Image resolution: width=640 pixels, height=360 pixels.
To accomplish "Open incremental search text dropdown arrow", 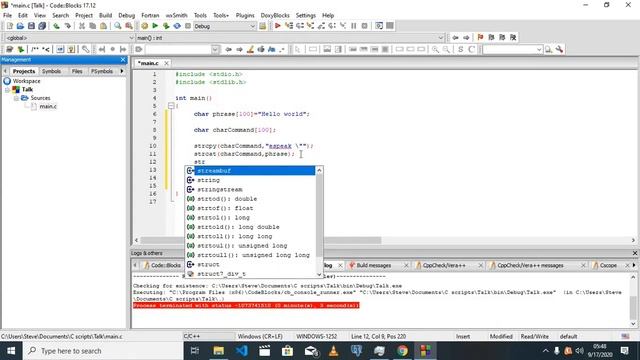I will [215, 49].
